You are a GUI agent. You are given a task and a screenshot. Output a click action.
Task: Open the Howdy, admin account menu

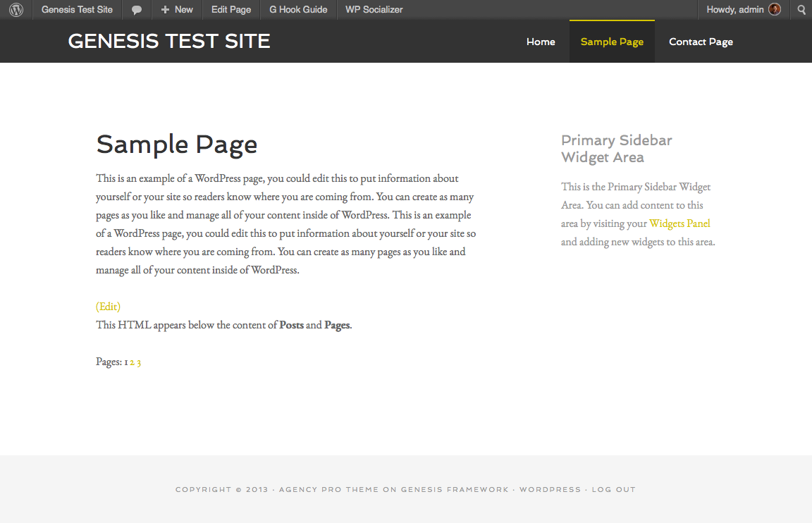point(743,10)
